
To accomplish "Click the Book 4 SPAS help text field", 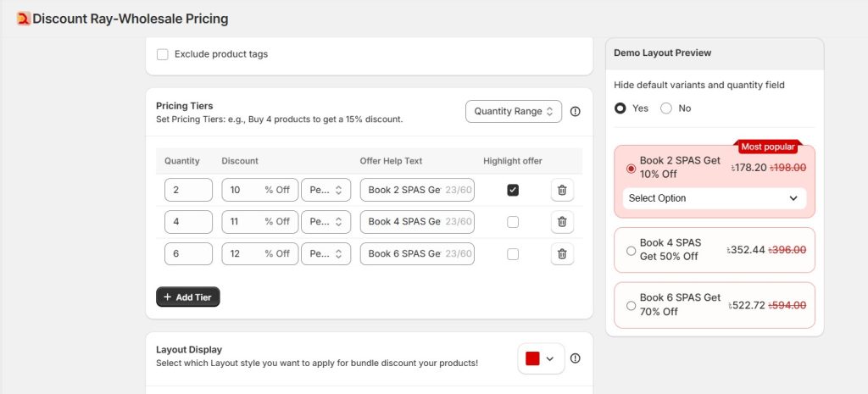I will 417,222.
